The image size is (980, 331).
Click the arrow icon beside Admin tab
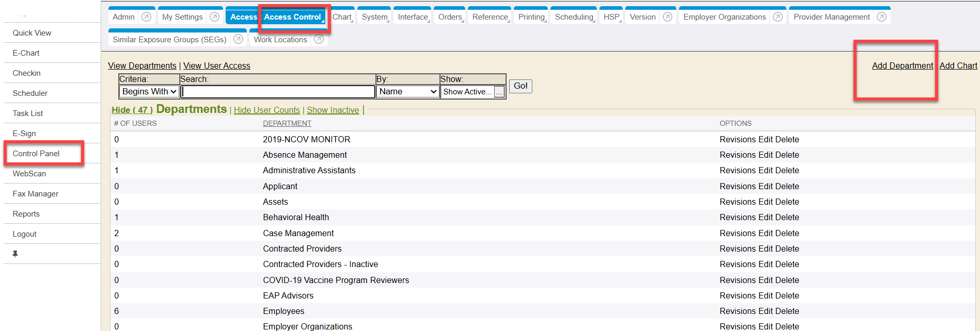pyautogui.click(x=146, y=17)
